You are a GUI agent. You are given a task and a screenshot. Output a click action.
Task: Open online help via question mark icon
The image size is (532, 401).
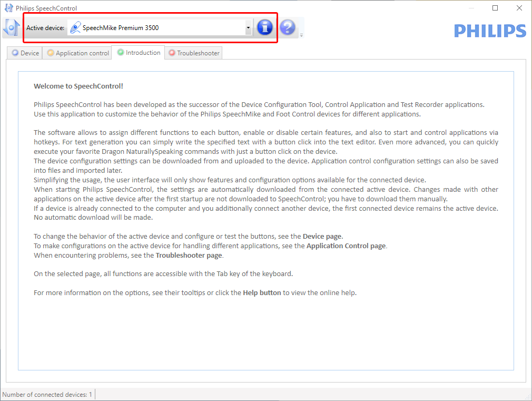tap(288, 27)
